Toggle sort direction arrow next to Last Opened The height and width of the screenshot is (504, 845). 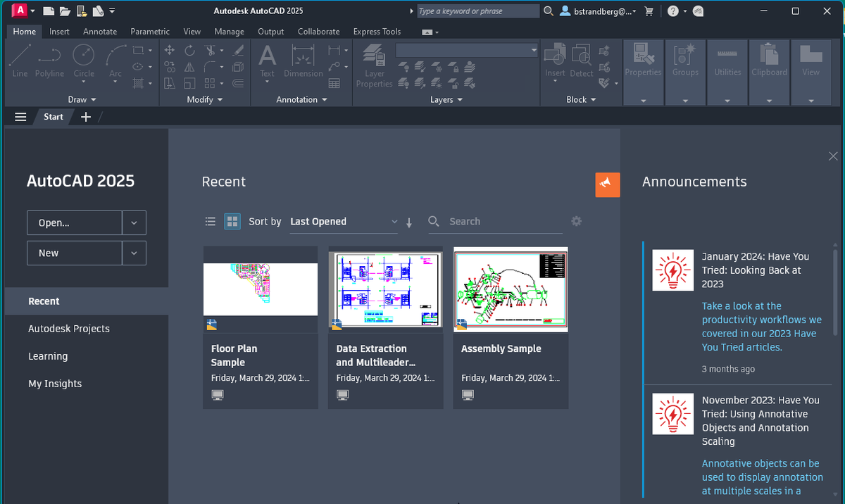(x=409, y=222)
